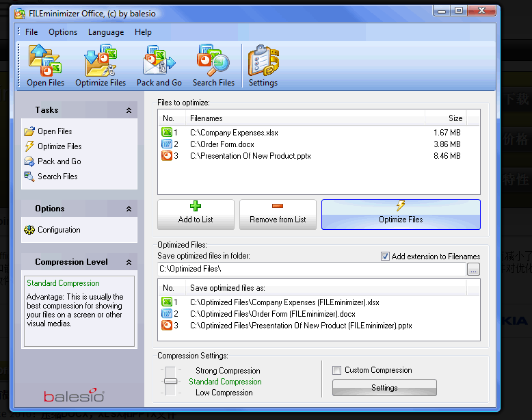Click the Search Files toolbar icon
Image resolution: width=532 pixels, height=420 pixels.
[213, 60]
